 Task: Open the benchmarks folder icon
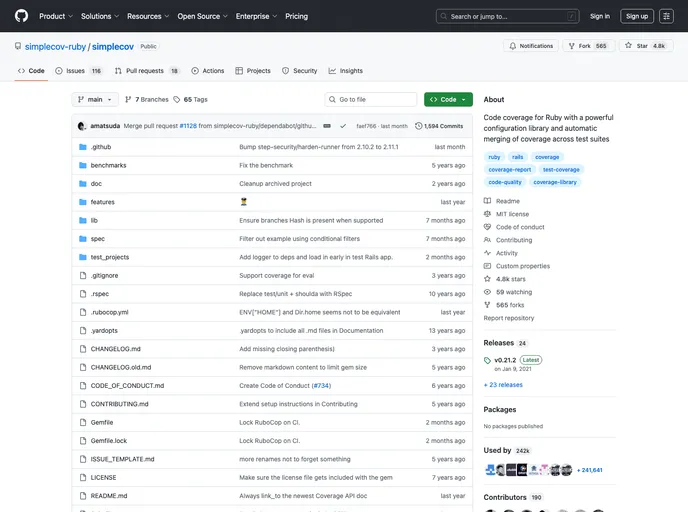[82, 165]
